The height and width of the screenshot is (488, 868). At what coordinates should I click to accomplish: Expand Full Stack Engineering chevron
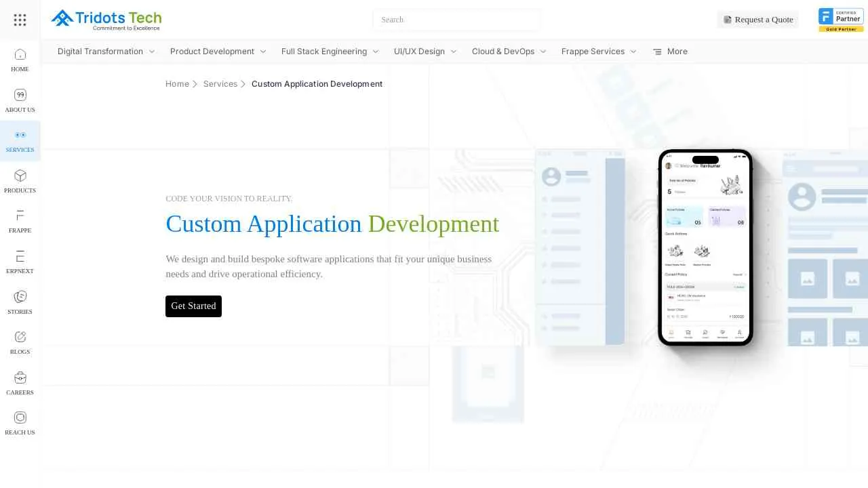[376, 52]
